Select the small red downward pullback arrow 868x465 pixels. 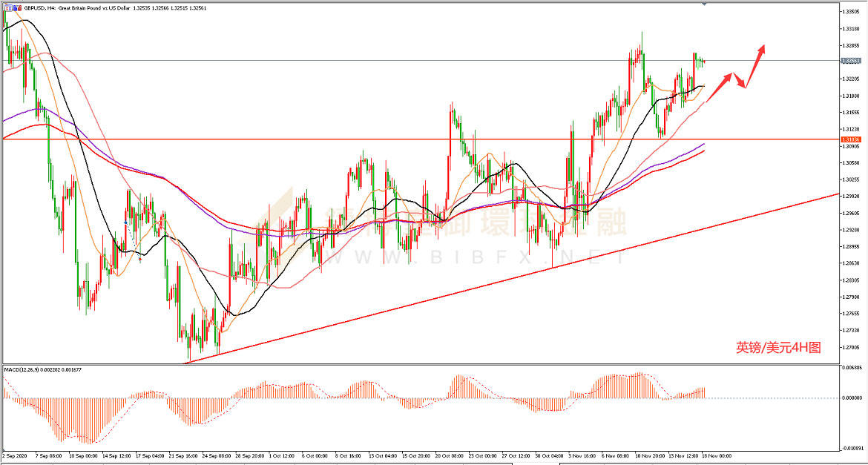pos(740,80)
